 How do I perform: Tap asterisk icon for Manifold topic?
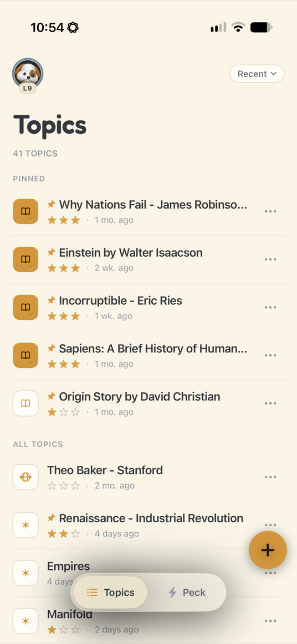(25, 621)
